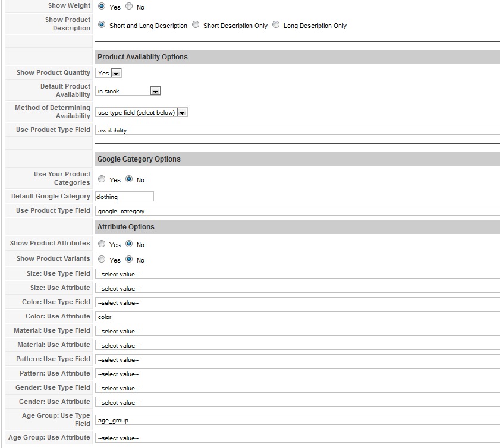The width and height of the screenshot is (500, 448).
Task: Select No for Show Product Attributes
Action: pos(129,244)
